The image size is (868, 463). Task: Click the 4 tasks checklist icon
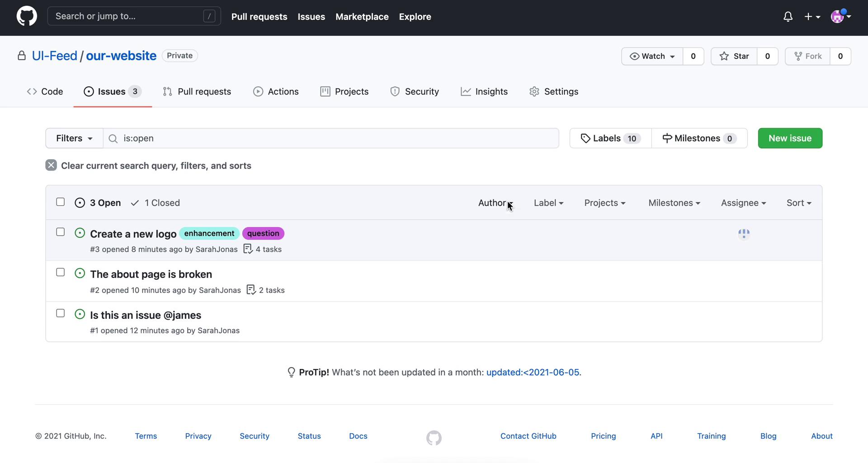pos(248,249)
